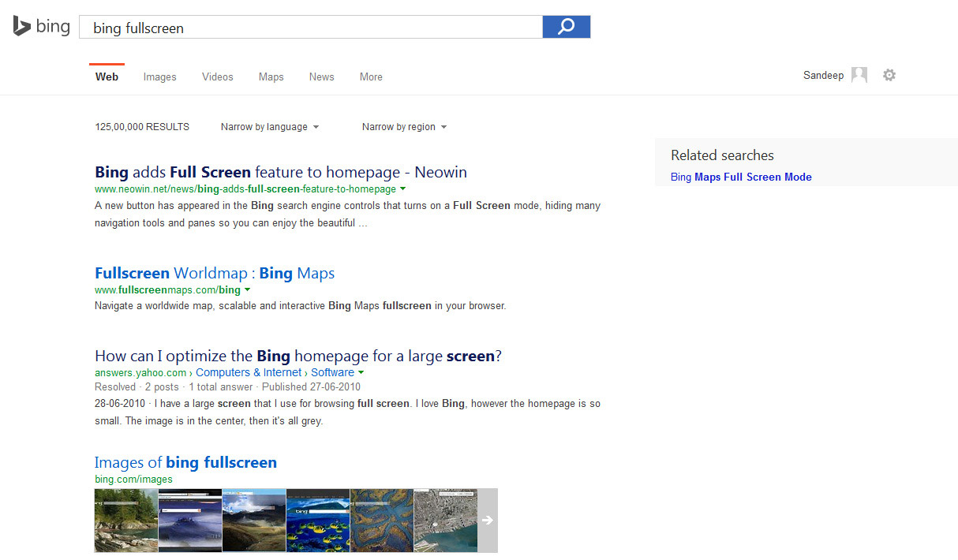Click the answers.yahoo.com URL text
958x560 pixels.
click(x=140, y=372)
